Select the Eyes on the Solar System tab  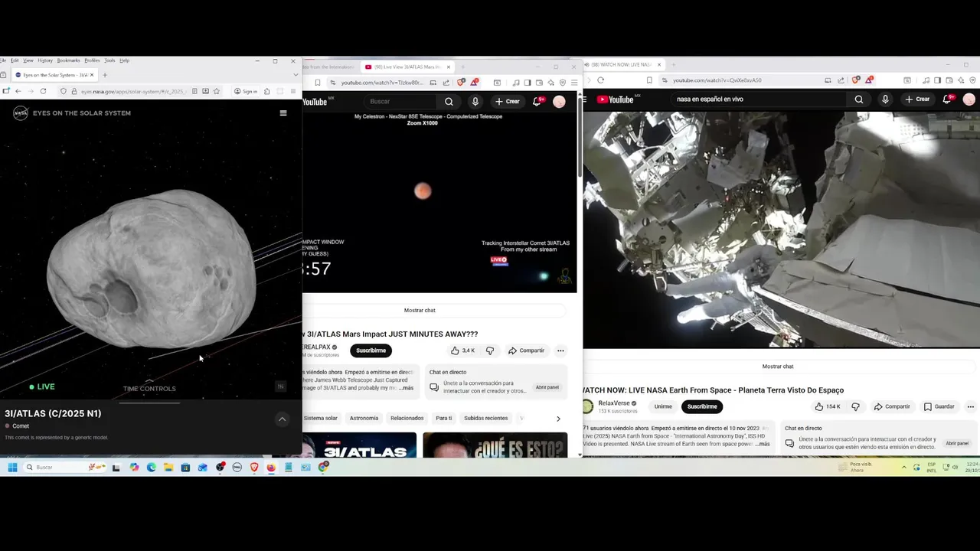(54, 75)
